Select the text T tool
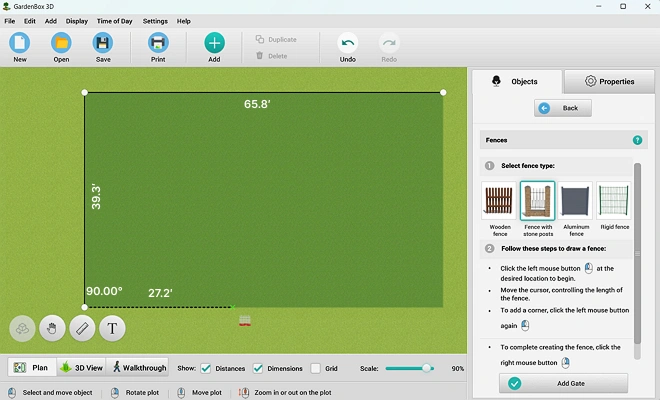 pos(112,328)
